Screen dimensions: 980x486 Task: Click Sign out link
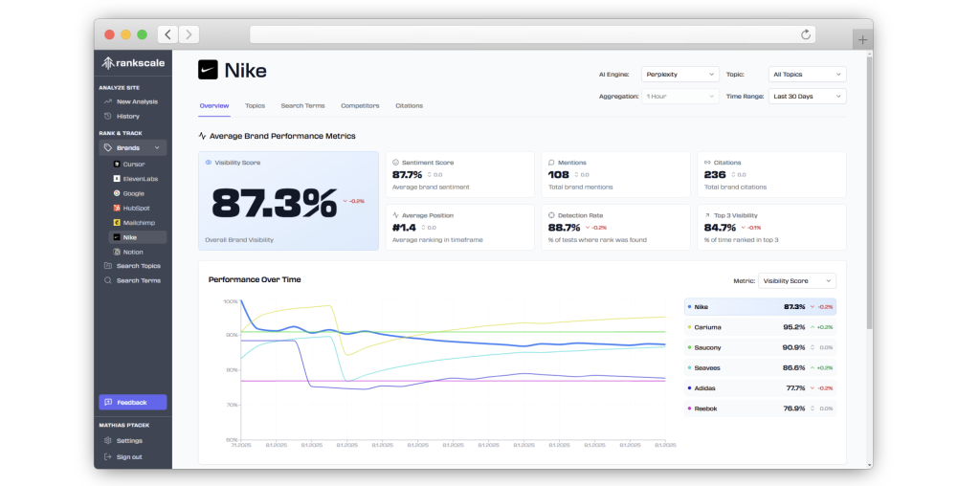click(x=129, y=456)
